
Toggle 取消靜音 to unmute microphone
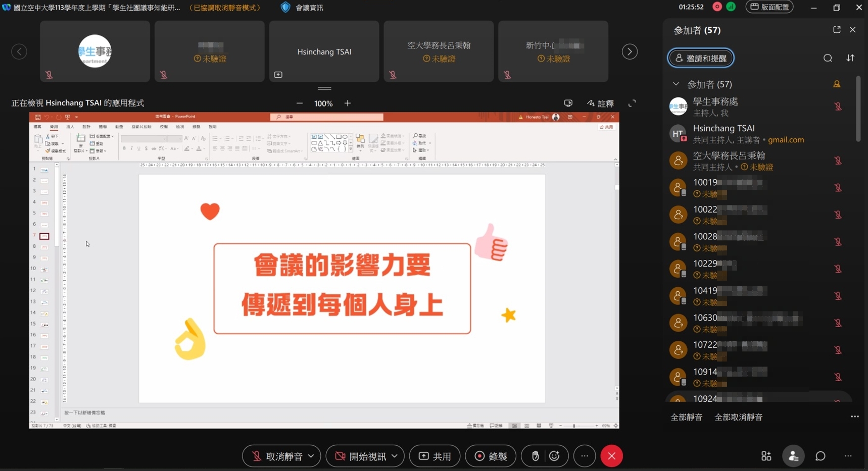277,456
